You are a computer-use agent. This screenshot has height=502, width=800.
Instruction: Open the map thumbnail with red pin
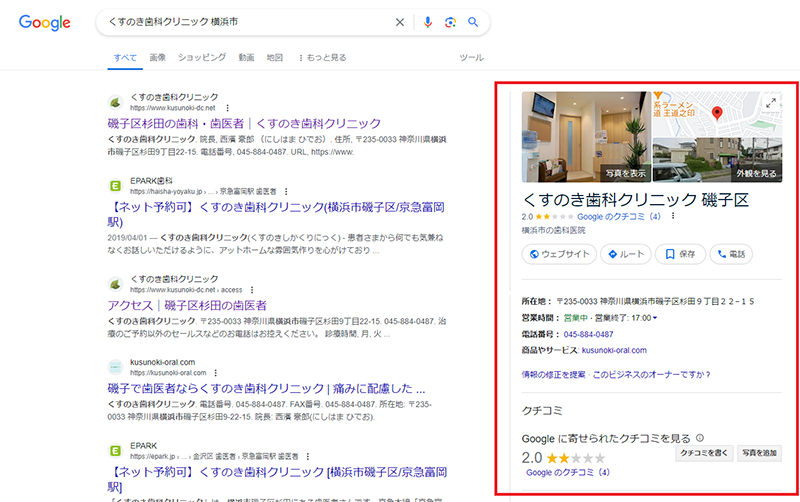click(x=717, y=114)
